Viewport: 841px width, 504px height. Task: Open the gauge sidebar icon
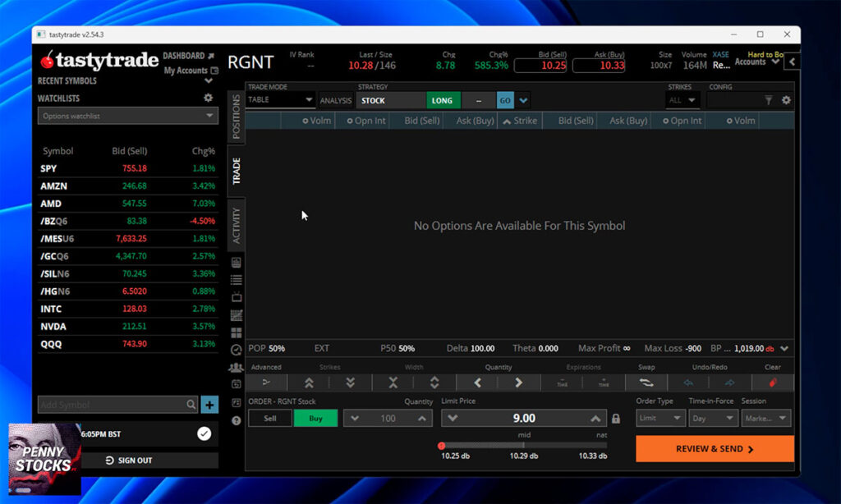(236, 351)
